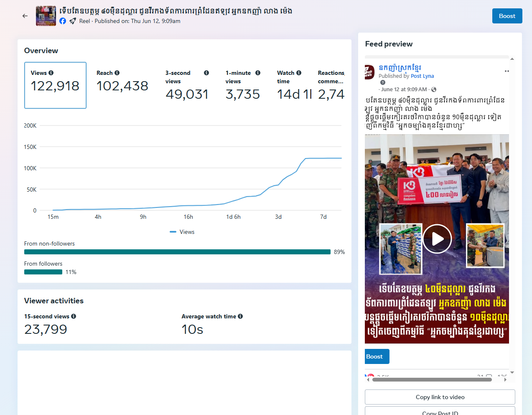This screenshot has height=415, width=532.
Task: Click the top-right Boost button
Action: click(507, 16)
